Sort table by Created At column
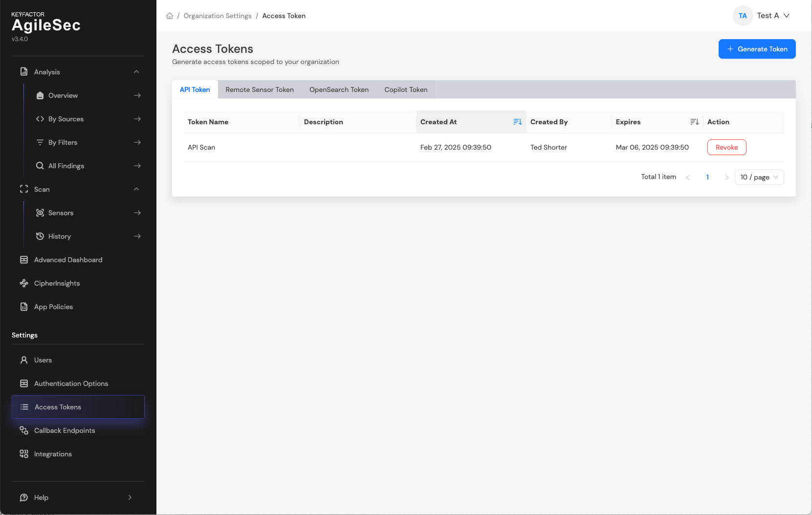Screen dimensions: 812x515 tap(517, 122)
